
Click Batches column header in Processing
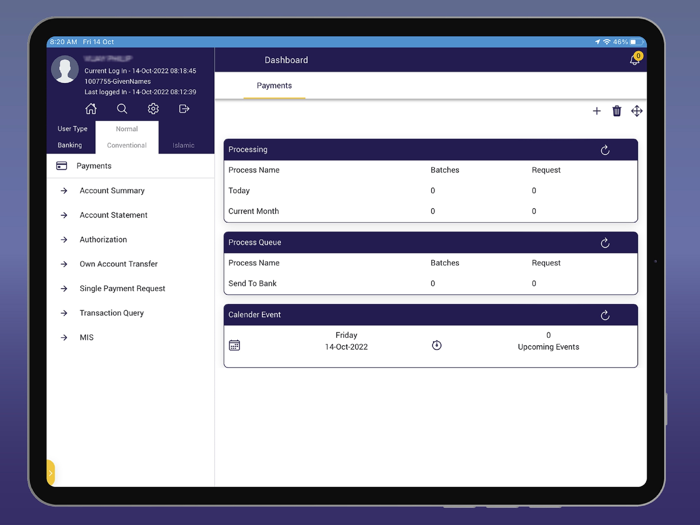[445, 170]
